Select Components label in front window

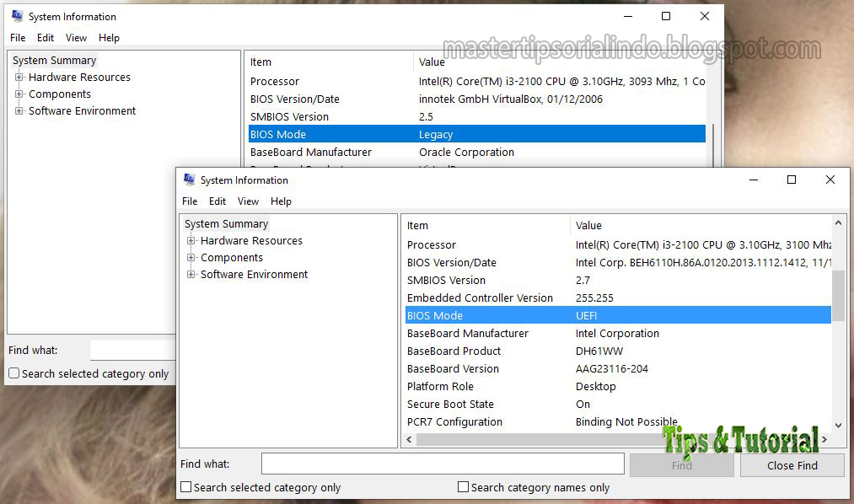point(232,257)
